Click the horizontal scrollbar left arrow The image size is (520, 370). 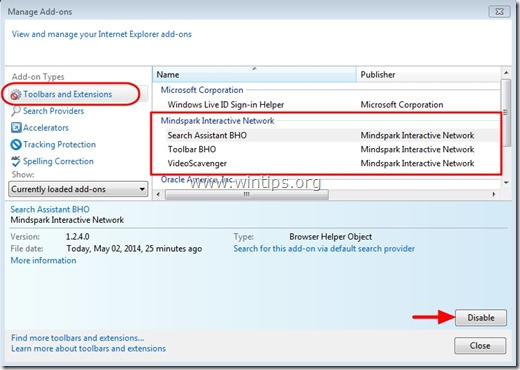[x=158, y=194]
